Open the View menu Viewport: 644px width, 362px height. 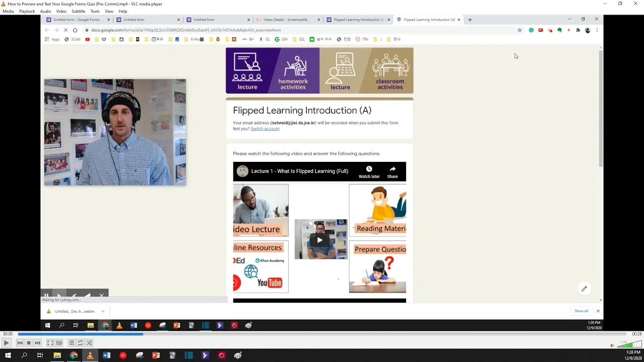point(109,11)
